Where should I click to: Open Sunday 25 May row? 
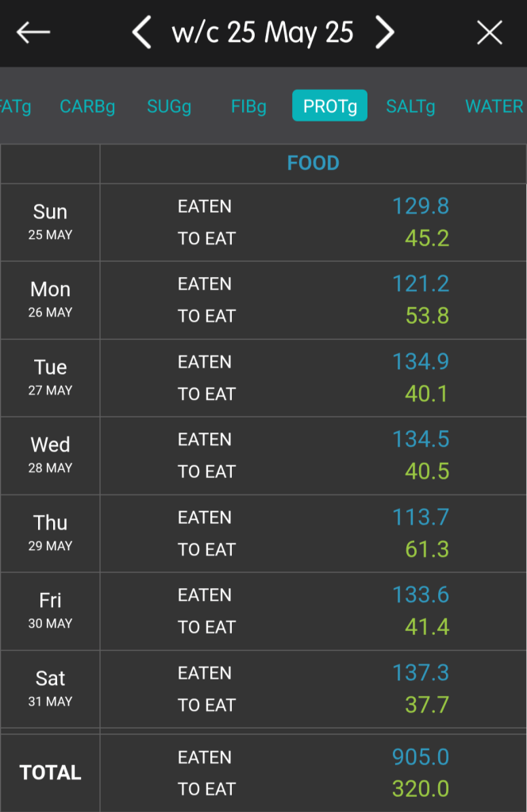pos(50,221)
